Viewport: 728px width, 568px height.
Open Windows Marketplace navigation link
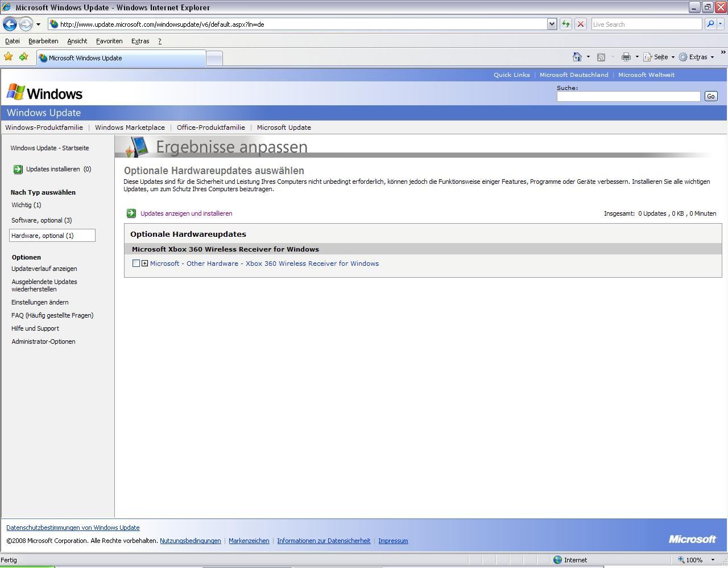click(130, 127)
